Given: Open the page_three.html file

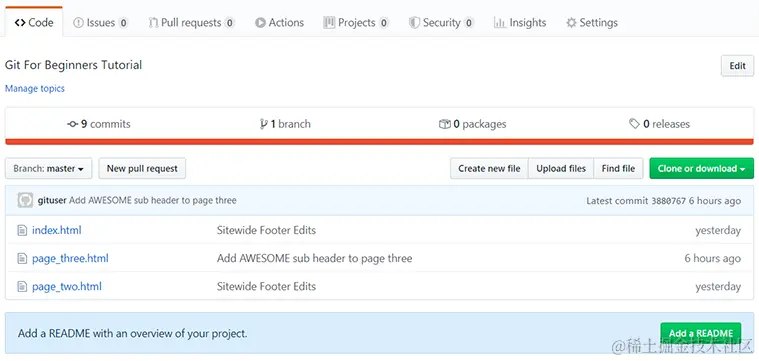Looking at the screenshot, I should point(70,258).
